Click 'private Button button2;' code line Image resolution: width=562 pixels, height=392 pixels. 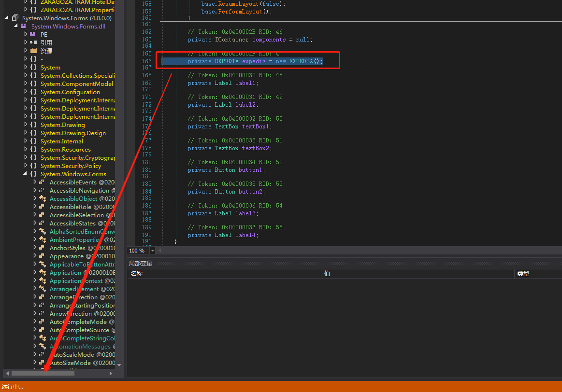(x=226, y=192)
